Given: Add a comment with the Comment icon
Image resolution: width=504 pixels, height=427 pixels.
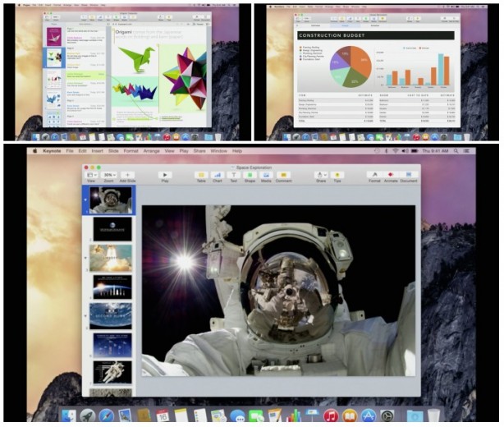Looking at the screenshot, I should (283, 175).
